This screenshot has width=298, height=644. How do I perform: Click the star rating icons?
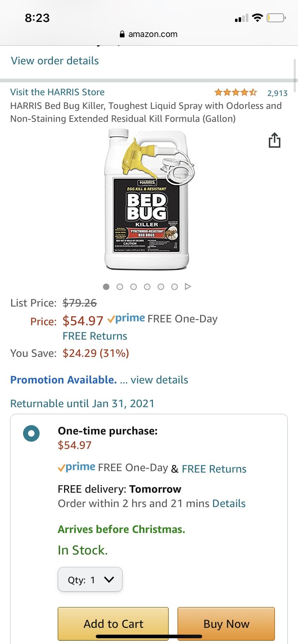(x=235, y=93)
